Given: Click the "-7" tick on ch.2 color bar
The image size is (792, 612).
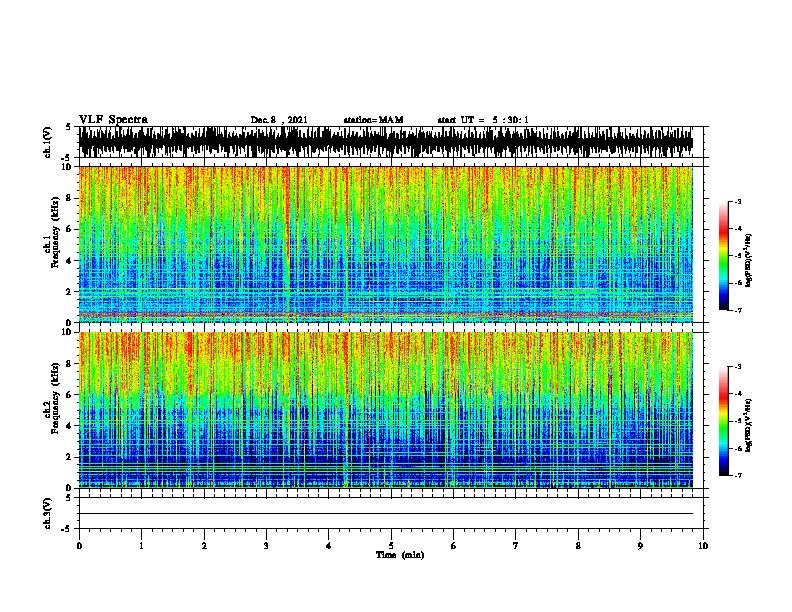Looking at the screenshot, I should [738, 476].
